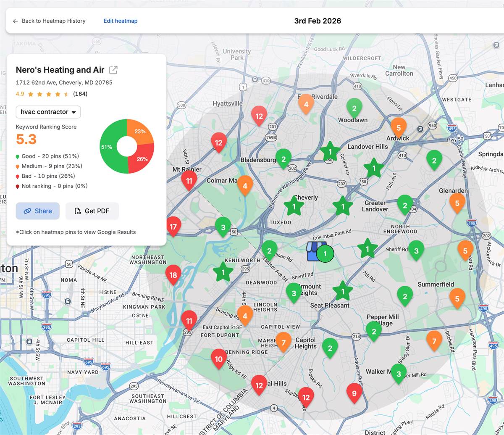Click orange pin 7 near Capitol Heights
This screenshot has height=435, width=504.
tap(283, 343)
